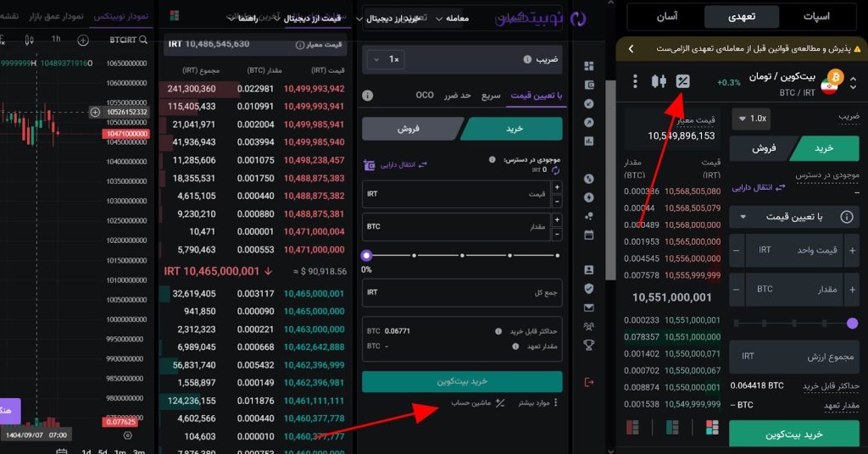
Task: Switch to the اسپات tab
Action: [816, 17]
